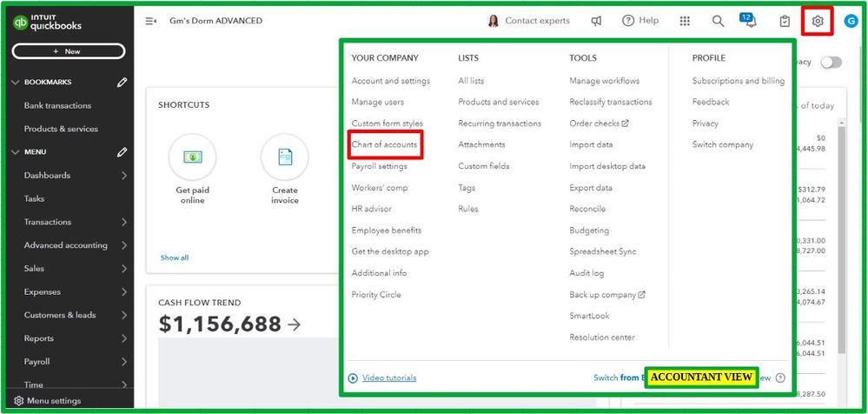
Task: Open the clipboard tasks icon
Action: point(785,21)
